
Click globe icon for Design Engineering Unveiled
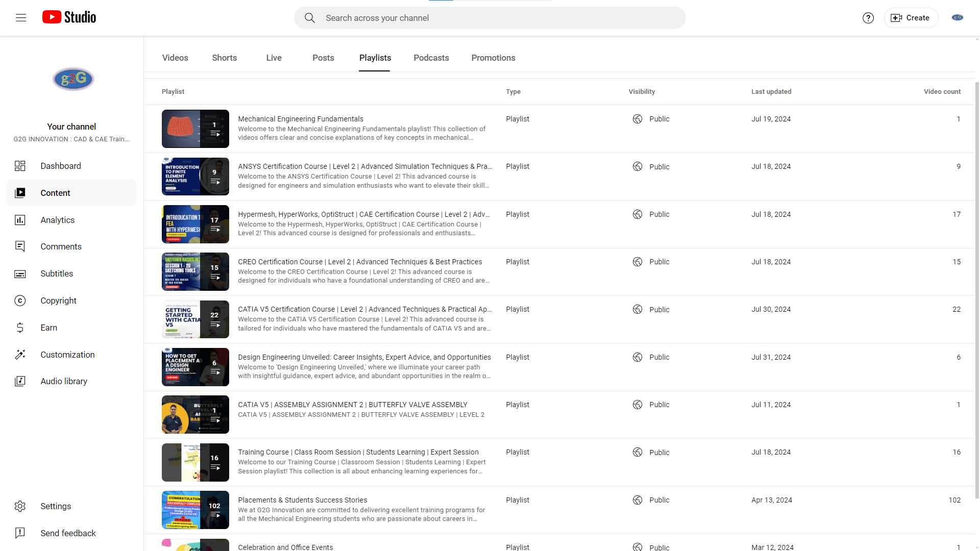638,357
